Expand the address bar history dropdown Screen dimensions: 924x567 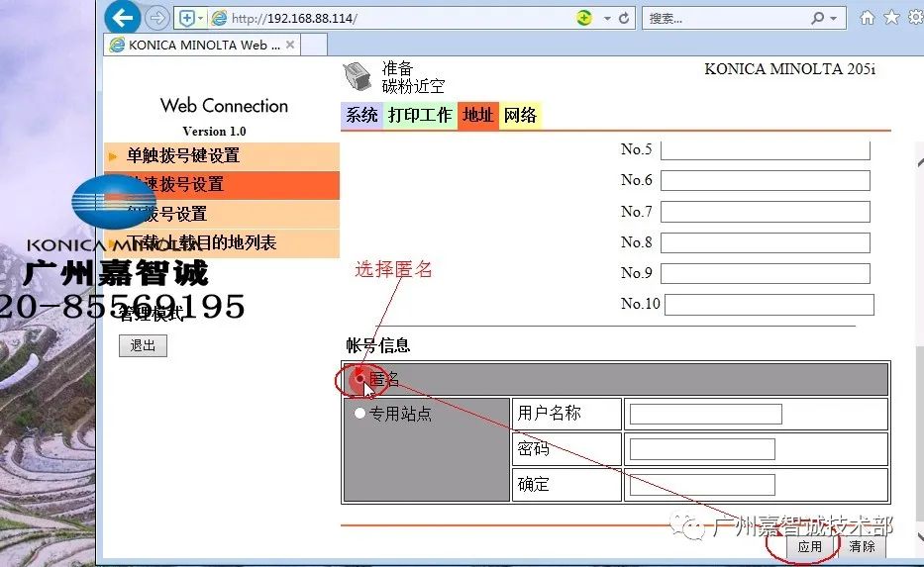tap(607, 19)
